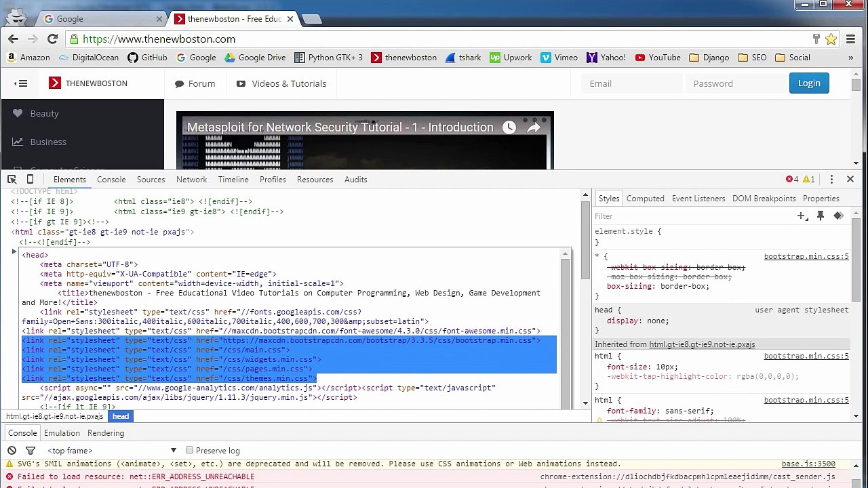Open drawer Rendering tab

pyautogui.click(x=106, y=433)
